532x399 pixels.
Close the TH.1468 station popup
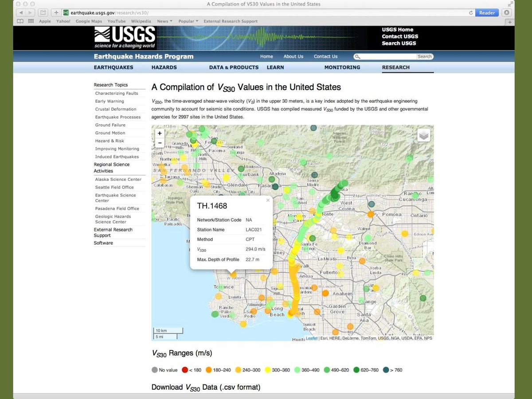(268, 200)
